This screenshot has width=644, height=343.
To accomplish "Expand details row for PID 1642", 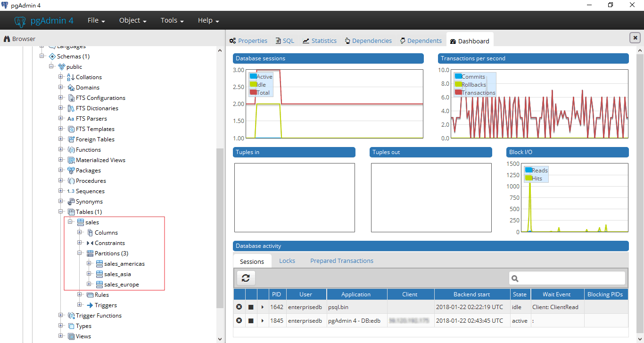I will point(263,307).
